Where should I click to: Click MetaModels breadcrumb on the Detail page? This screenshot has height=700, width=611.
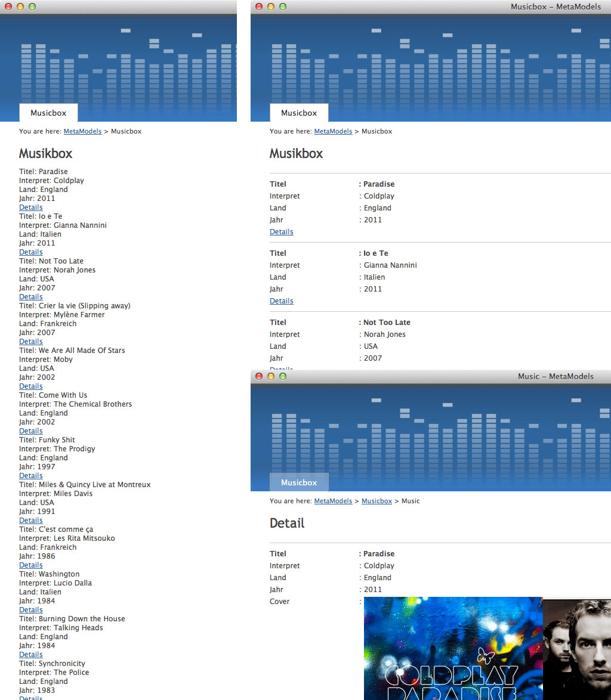(x=333, y=501)
